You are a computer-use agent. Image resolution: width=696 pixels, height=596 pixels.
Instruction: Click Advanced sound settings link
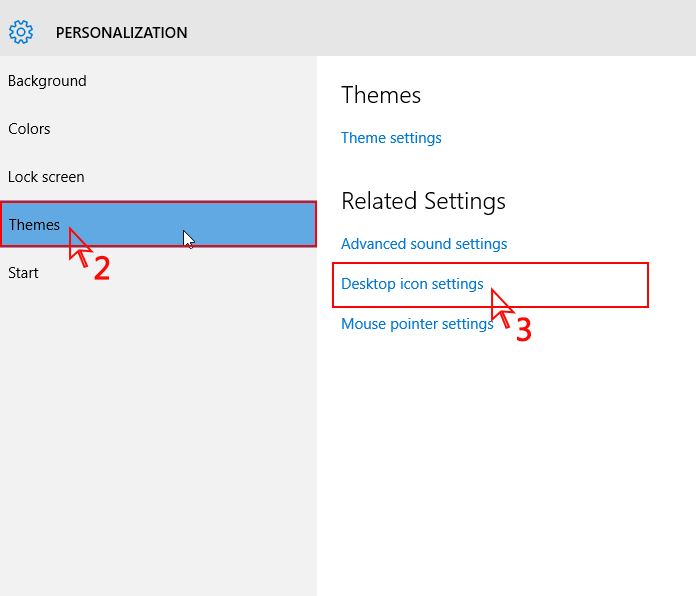point(424,244)
